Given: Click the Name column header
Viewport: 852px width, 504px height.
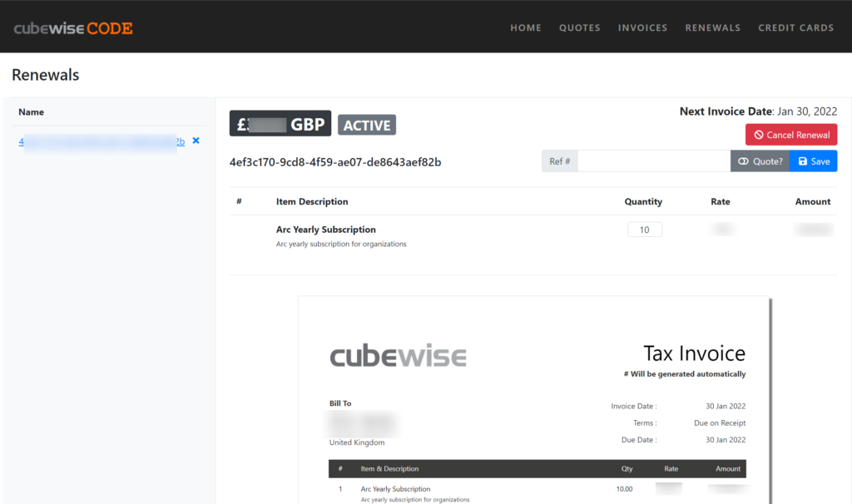Looking at the screenshot, I should (x=32, y=112).
